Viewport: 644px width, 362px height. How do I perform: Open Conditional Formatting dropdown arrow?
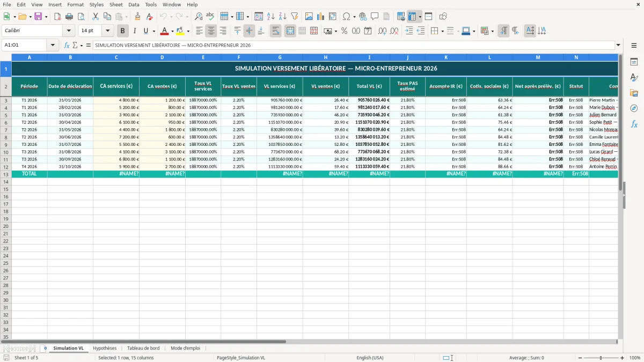pyautogui.click(x=492, y=31)
